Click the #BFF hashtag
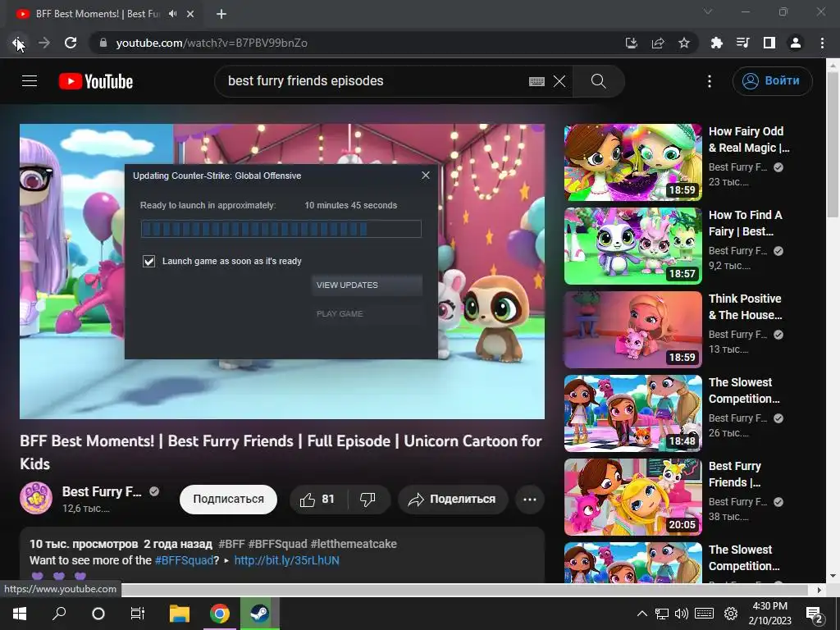This screenshot has height=630, width=840. 231,544
